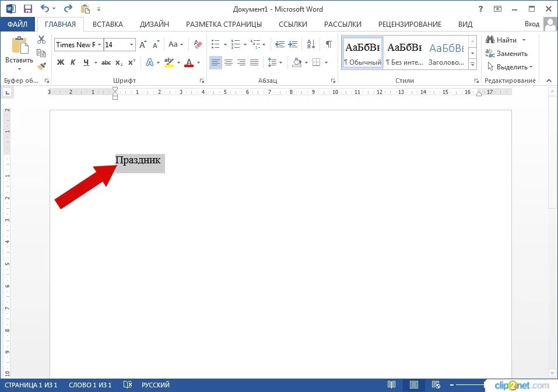Center align the paragraph
558x392 pixels.
(229, 62)
